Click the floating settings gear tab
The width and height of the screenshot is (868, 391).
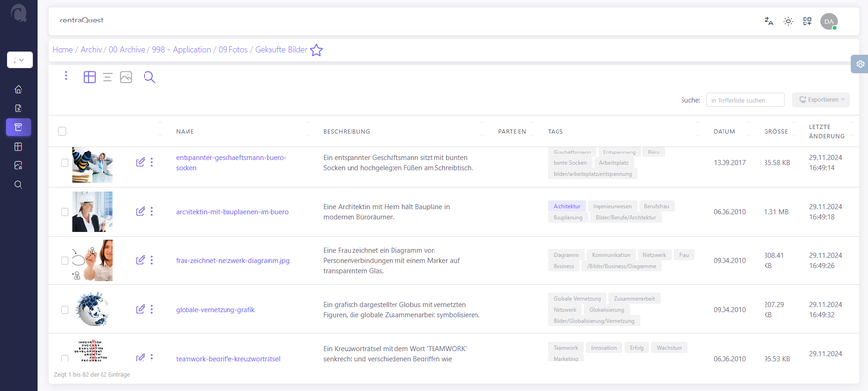(x=859, y=65)
